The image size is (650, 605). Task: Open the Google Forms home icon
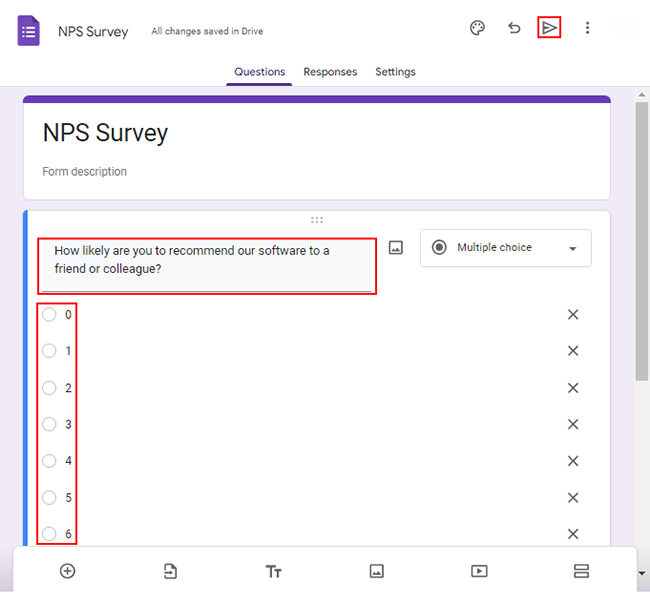pos(28,31)
